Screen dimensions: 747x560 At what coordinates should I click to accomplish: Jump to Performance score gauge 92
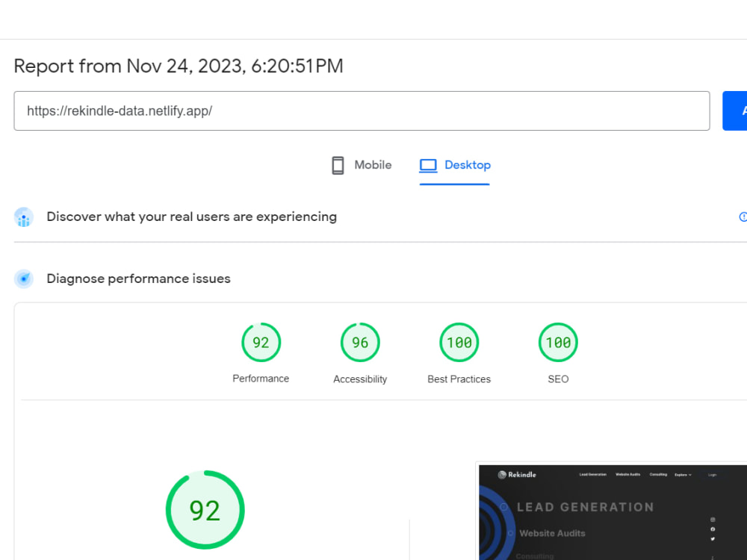tap(261, 343)
